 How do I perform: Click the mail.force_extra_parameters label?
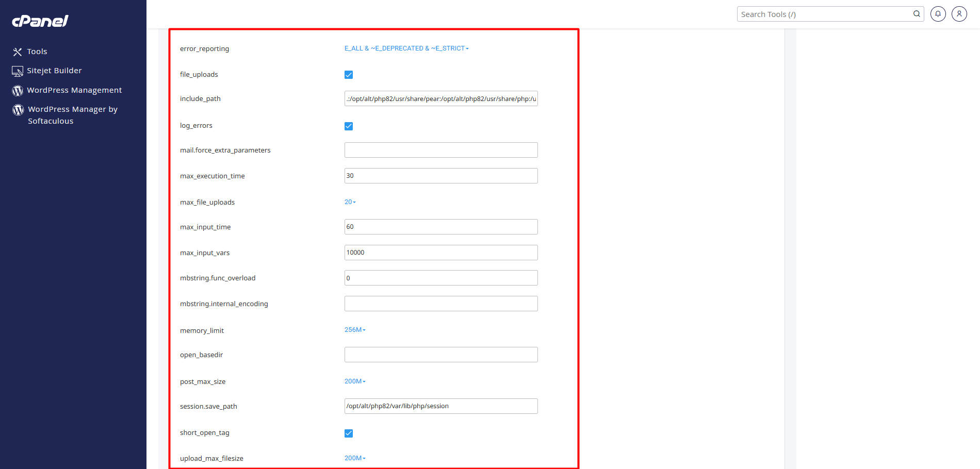click(x=225, y=150)
